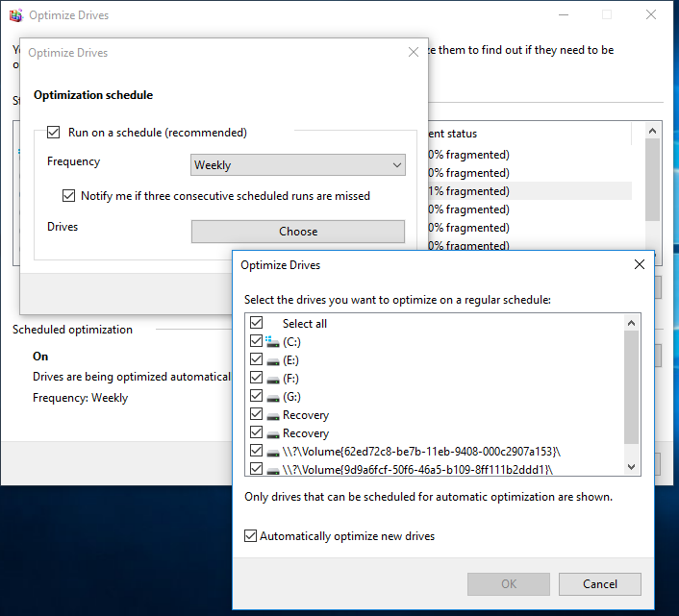Image resolution: width=679 pixels, height=616 pixels.
Task: Click the (C:) drive label
Action: [291, 342]
